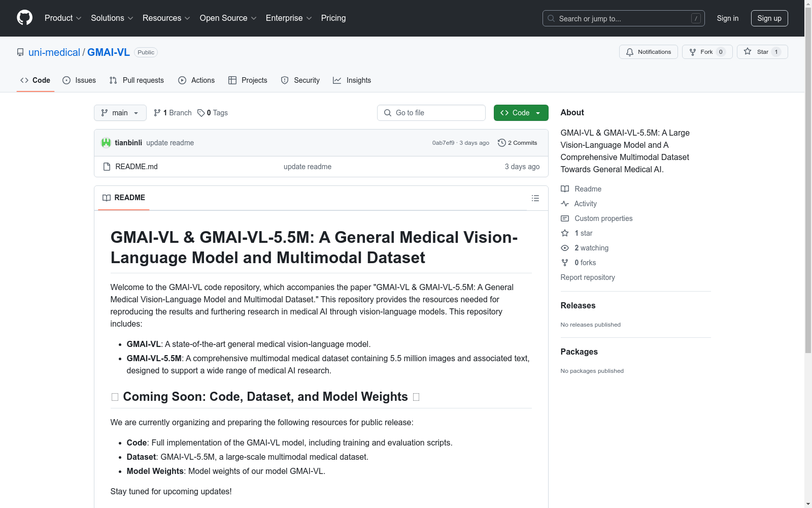The height and width of the screenshot is (508, 812).
Task: View 0 Tags link
Action: 213,113
